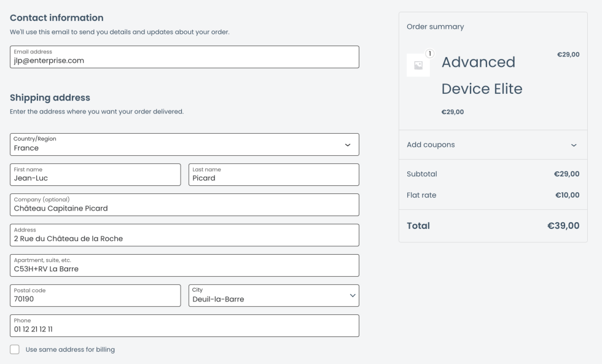Focus the Address field with Rue du Château
Image resolution: width=602 pixels, height=364 pixels.
(x=184, y=235)
